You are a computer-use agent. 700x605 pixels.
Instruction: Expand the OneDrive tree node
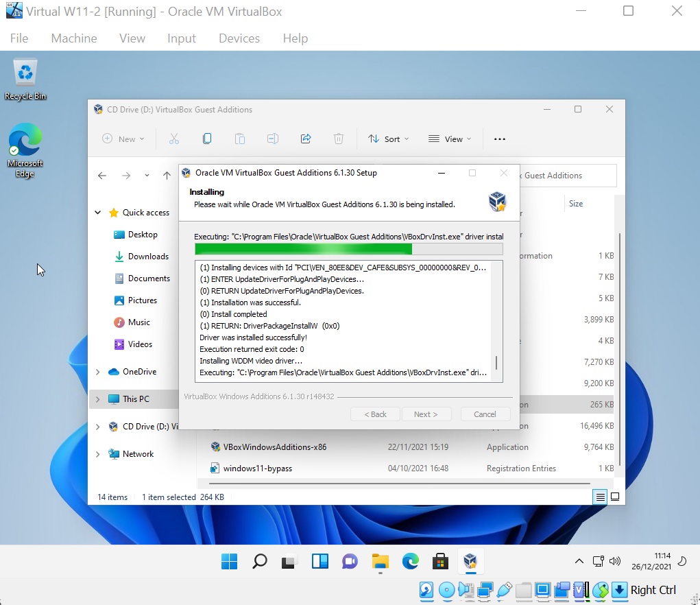[98, 372]
